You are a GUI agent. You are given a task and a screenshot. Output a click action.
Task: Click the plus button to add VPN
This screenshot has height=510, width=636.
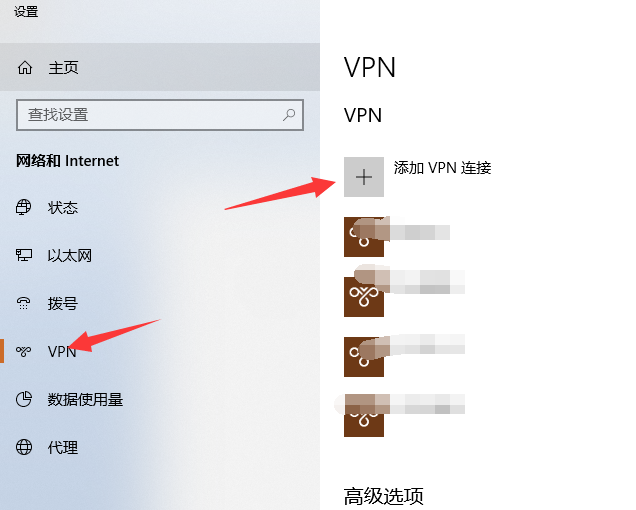tap(364, 177)
